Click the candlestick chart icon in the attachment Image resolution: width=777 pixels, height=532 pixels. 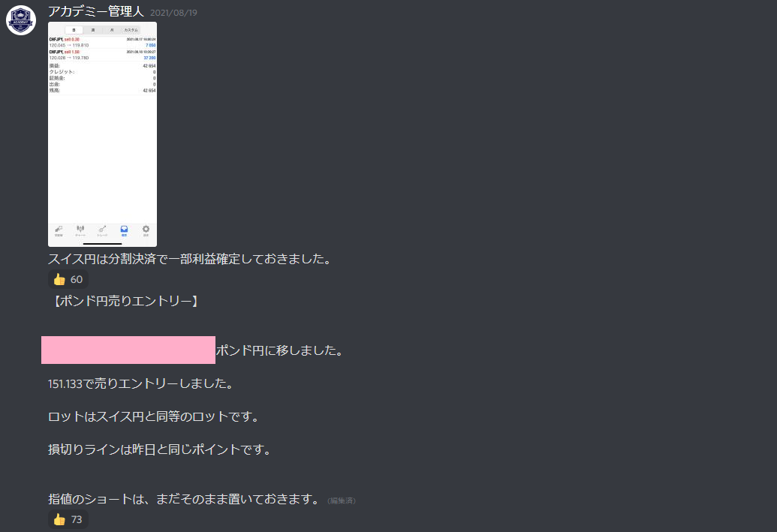[80, 230]
